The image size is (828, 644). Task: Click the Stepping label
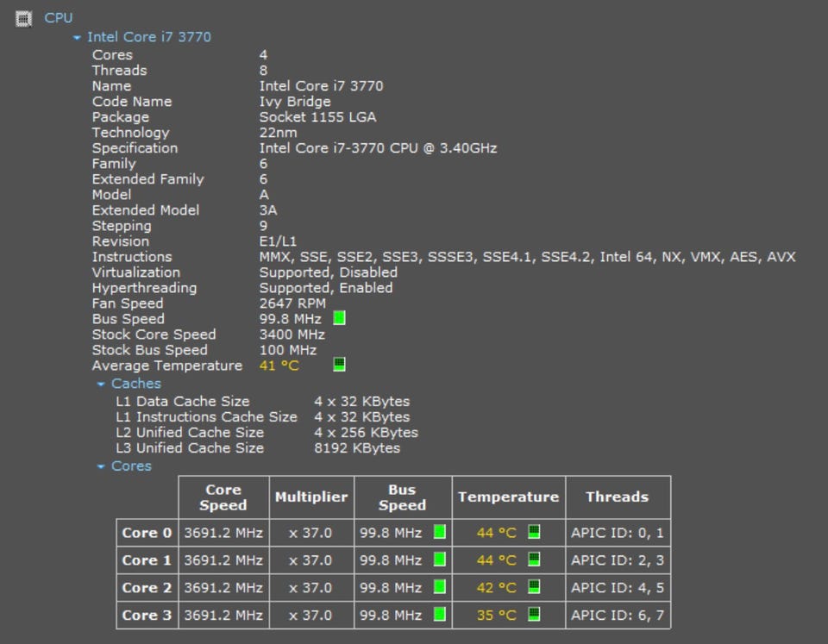(122, 226)
